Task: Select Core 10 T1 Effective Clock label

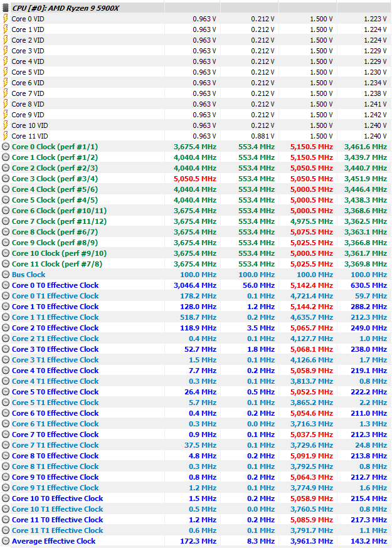Action: point(57,509)
